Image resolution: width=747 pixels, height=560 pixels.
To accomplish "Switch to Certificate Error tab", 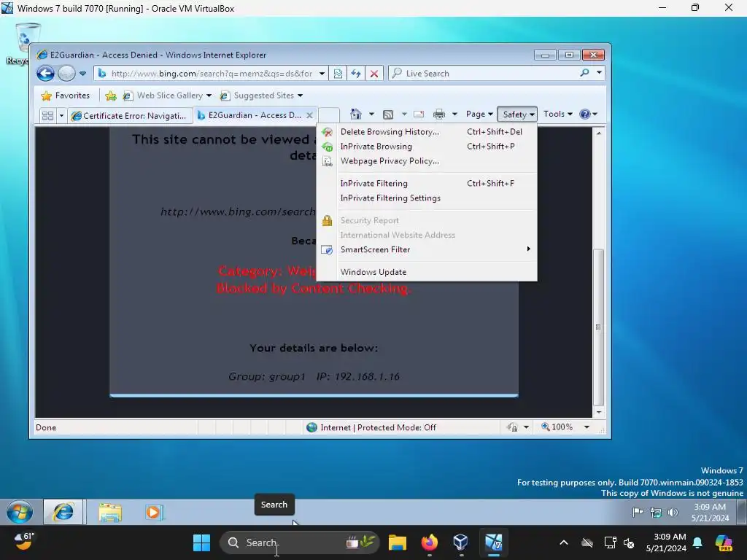I will coord(130,116).
